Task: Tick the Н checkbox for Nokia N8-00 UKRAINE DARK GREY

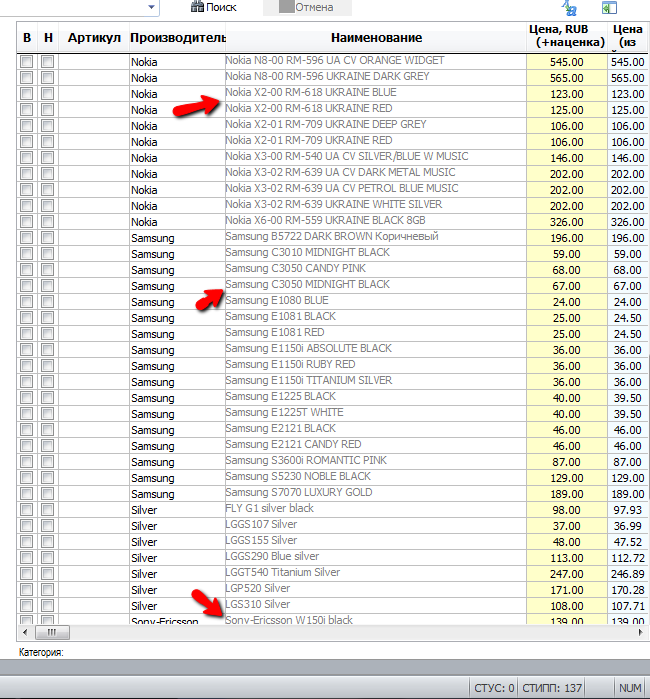Action: [x=48, y=78]
